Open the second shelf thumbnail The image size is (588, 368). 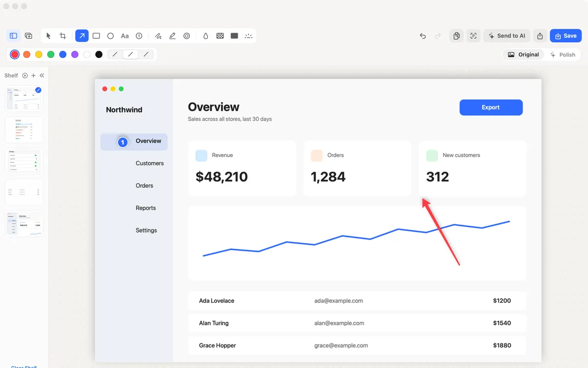point(24,130)
